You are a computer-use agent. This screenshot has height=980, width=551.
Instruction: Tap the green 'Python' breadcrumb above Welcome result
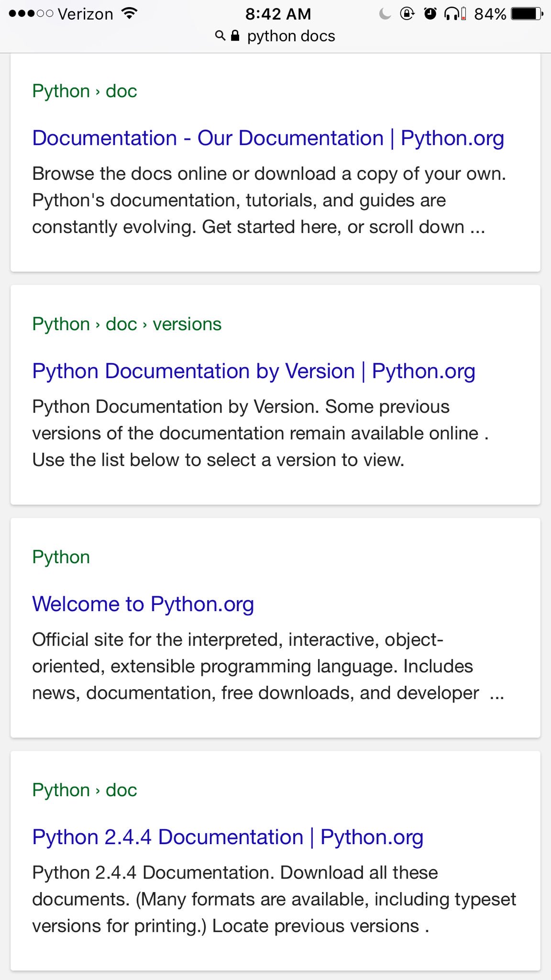(x=61, y=557)
